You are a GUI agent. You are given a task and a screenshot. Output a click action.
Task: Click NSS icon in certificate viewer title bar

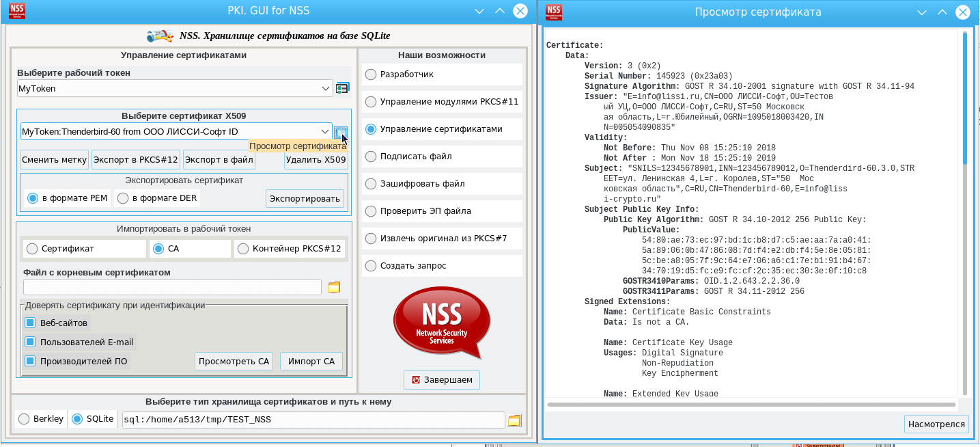(x=554, y=12)
